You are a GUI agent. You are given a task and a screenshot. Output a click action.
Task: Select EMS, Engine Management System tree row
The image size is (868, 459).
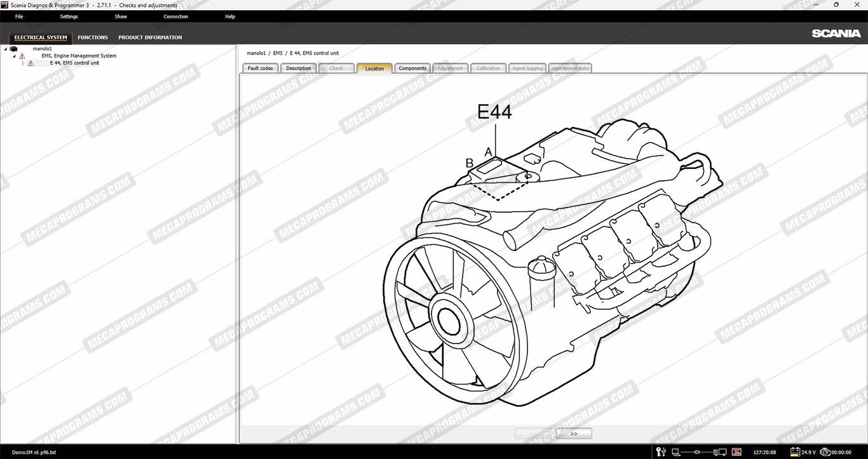(79, 56)
